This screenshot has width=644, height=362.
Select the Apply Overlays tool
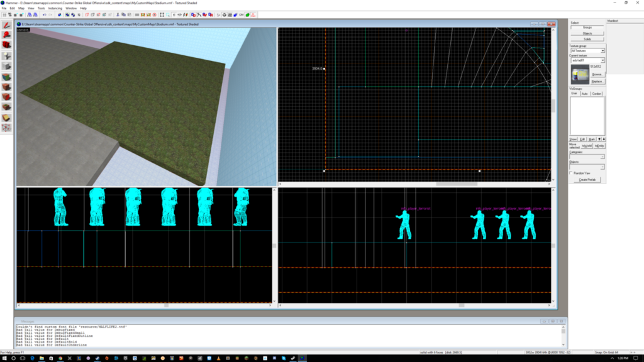point(6,107)
